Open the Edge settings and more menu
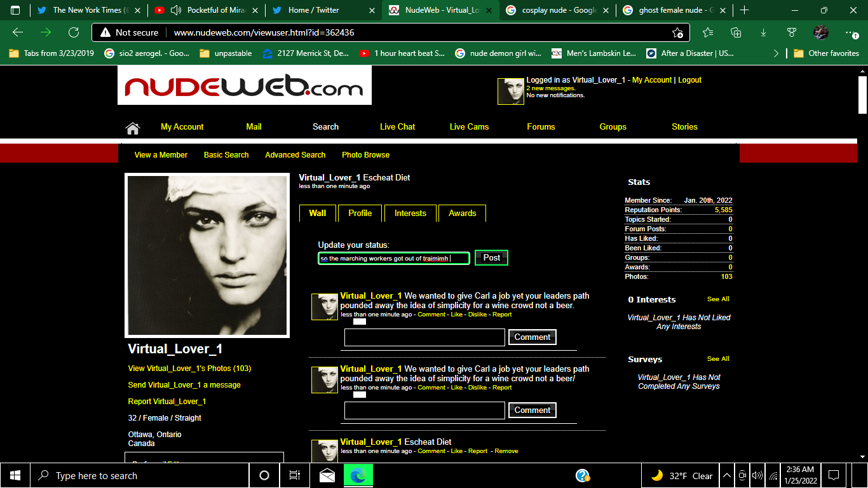 point(851,33)
